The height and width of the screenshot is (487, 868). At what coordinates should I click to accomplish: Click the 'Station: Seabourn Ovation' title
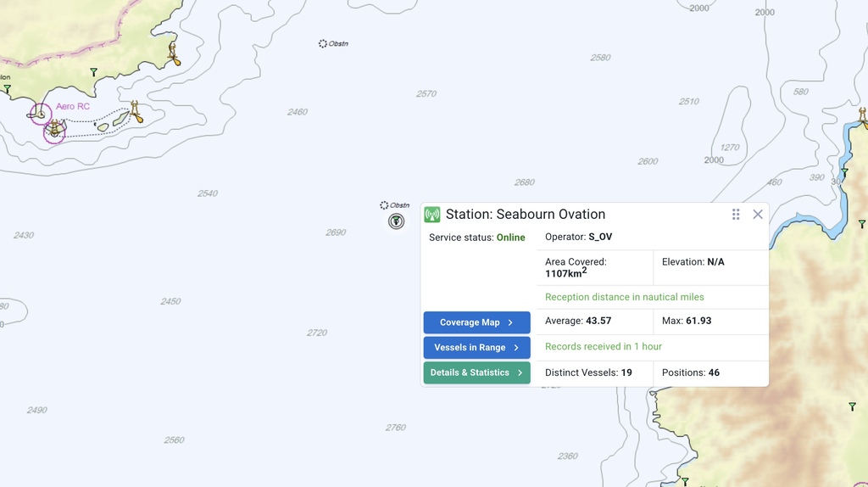tap(526, 215)
